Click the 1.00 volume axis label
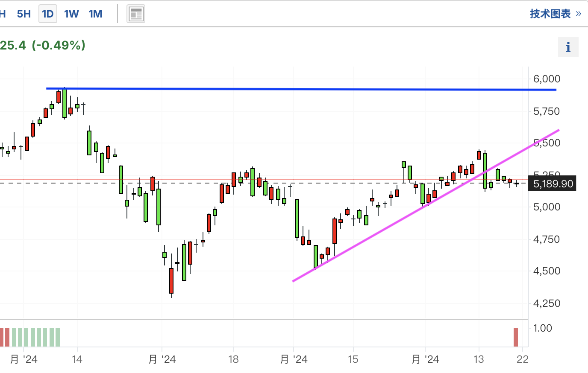Screen dimensions: 588x373 [543, 328]
